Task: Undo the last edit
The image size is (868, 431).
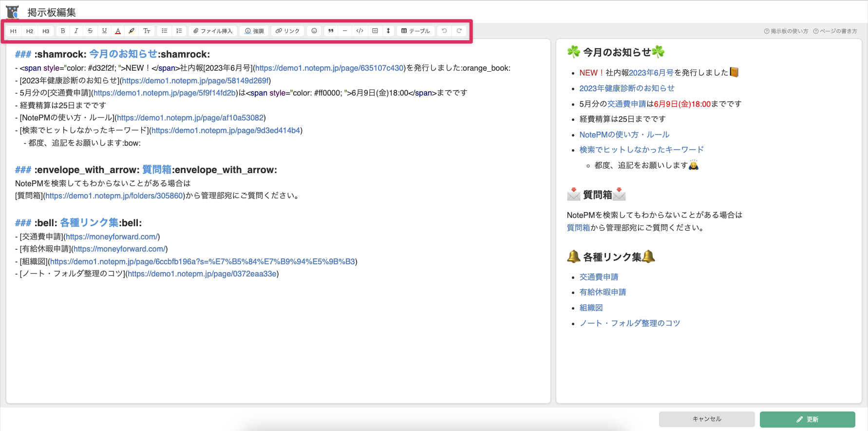Action: [x=444, y=31]
